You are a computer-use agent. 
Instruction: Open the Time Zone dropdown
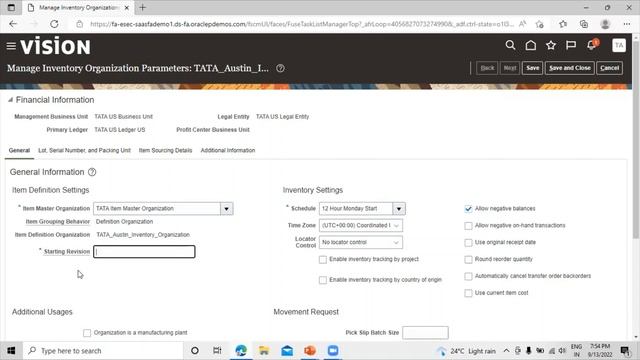coord(361,225)
